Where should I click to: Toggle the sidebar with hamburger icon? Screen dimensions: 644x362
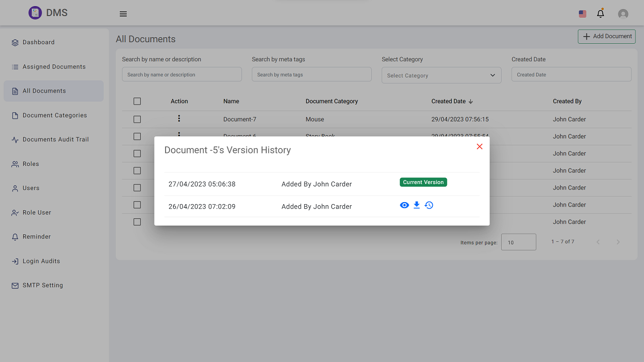pos(123,14)
